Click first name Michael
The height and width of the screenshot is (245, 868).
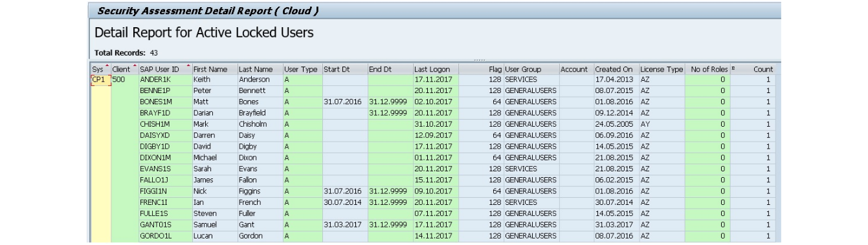click(214, 157)
